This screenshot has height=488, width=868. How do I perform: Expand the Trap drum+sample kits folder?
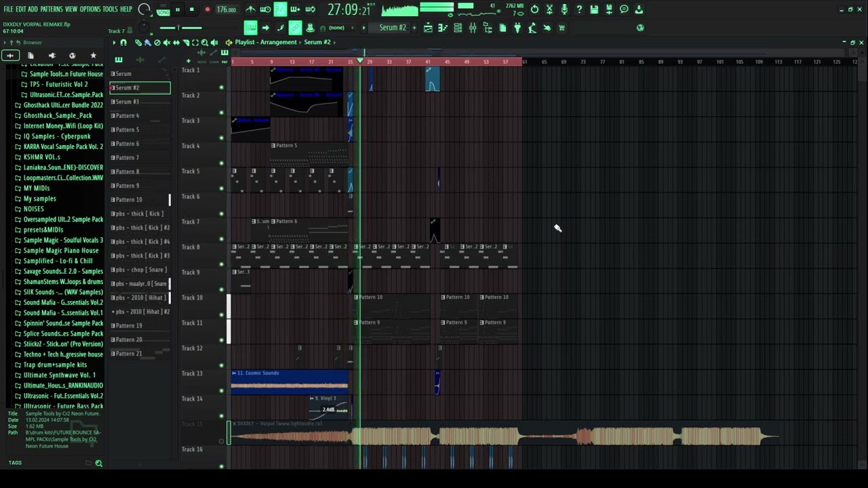click(x=55, y=365)
